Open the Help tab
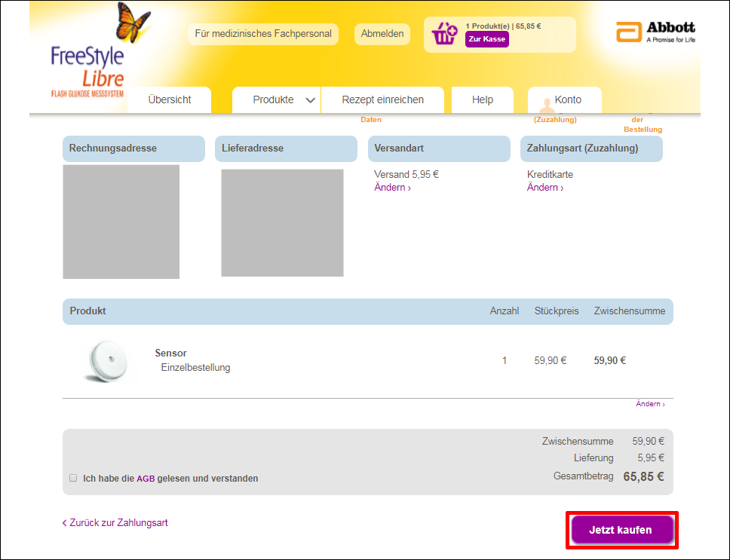 [483, 99]
